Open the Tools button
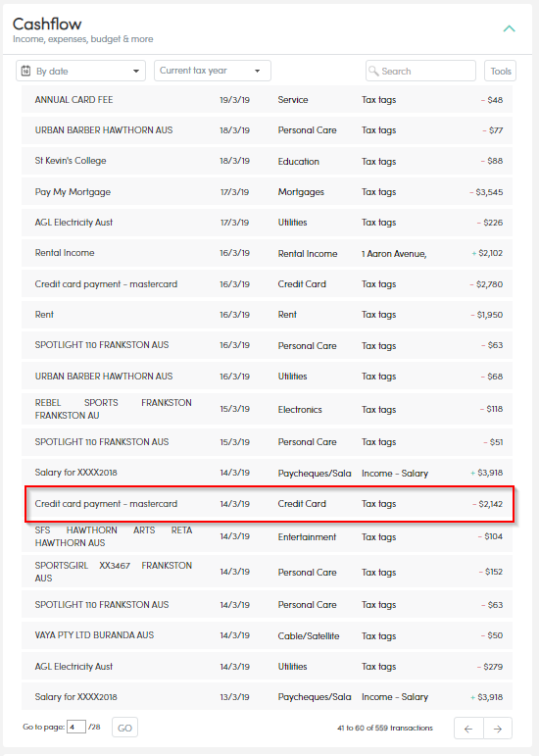 coord(500,71)
